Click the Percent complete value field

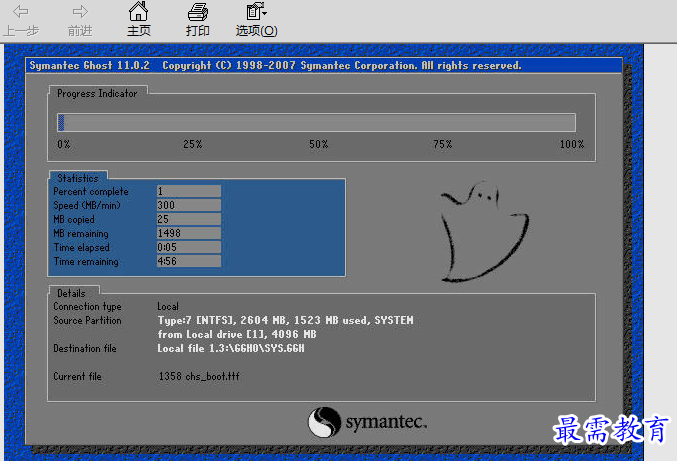coord(189,191)
